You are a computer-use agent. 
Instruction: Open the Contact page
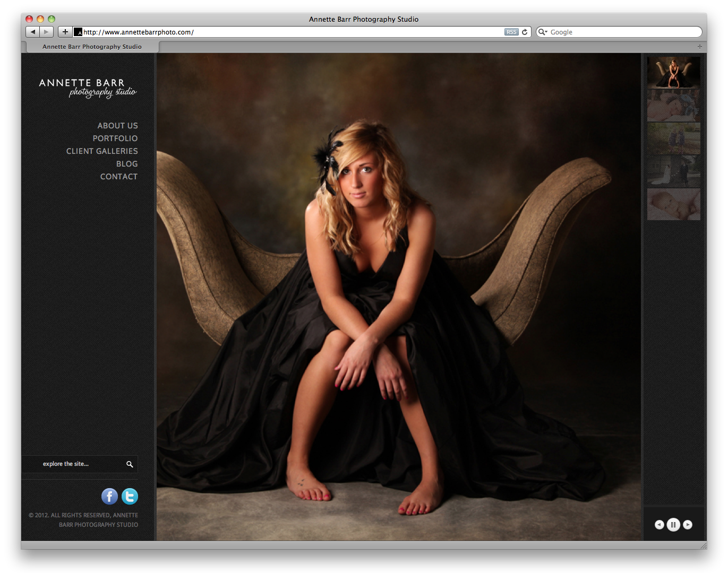[119, 177]
